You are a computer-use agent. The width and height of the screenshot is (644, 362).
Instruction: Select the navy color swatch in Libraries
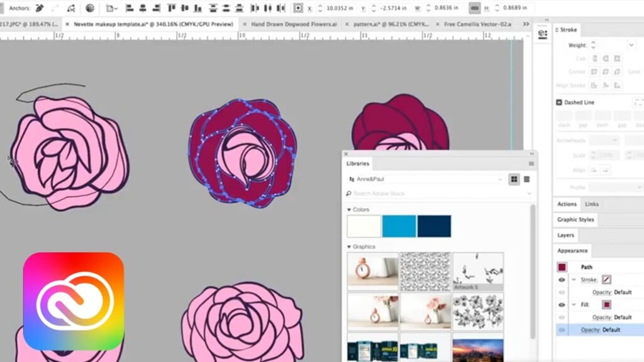(434, 226)
